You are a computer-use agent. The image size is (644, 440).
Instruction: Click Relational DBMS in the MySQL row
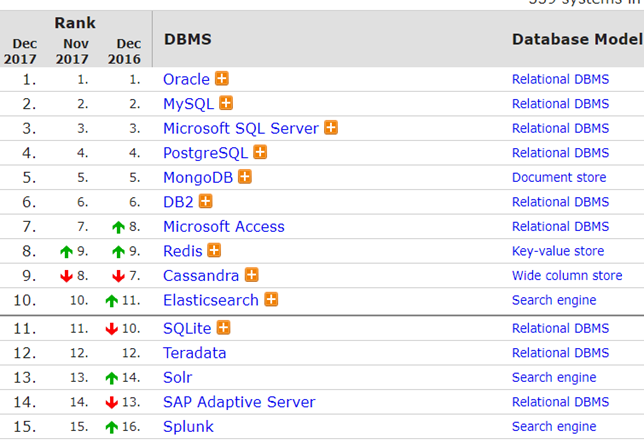(x=560, y=104)
